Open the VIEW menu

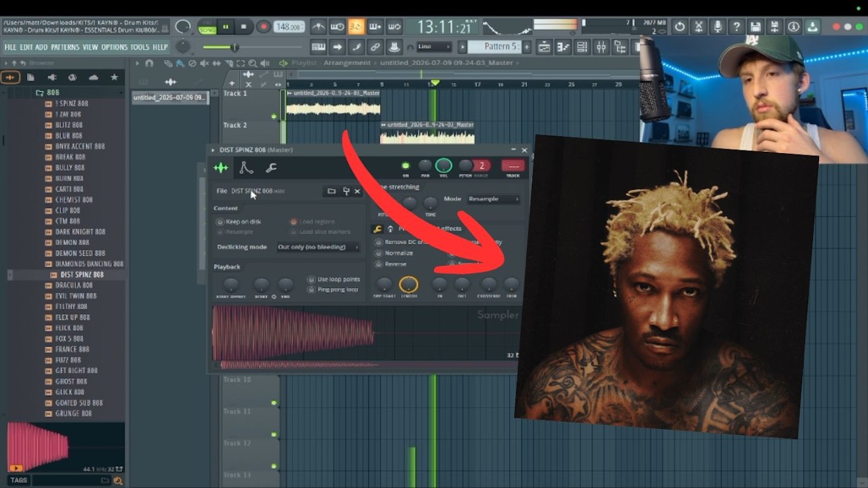(x=90, y=47)
